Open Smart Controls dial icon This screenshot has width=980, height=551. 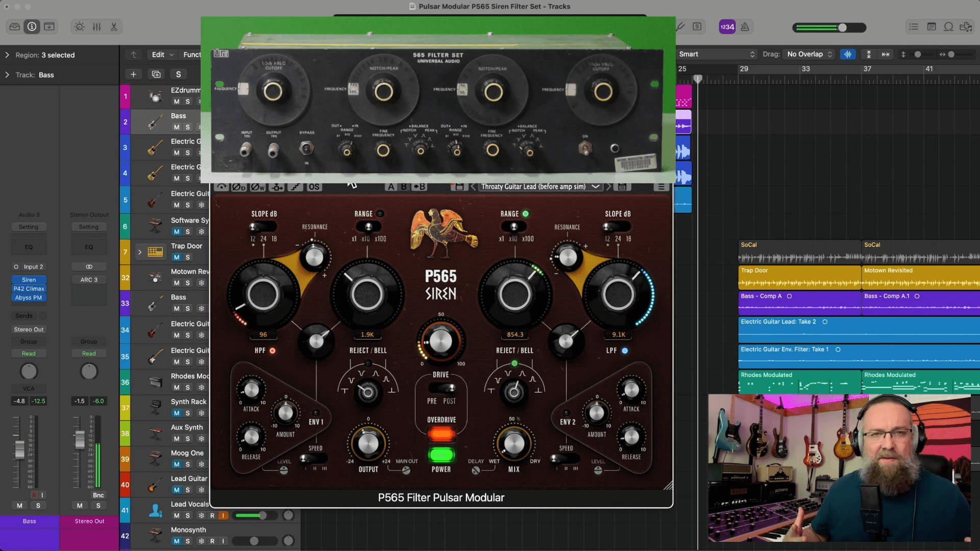click(79, 27)
